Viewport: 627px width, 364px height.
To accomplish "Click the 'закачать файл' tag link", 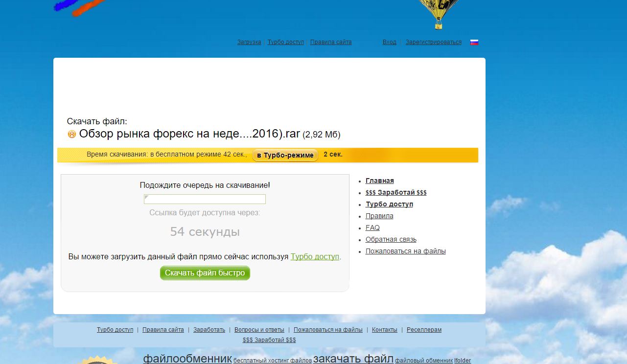I will click(353, 359).
